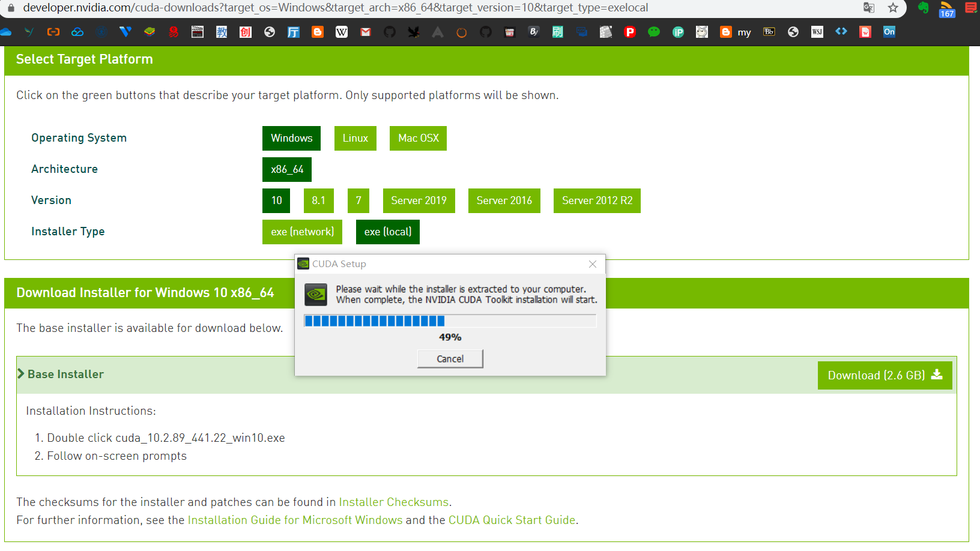Image resolution: width=980 pixels, height=551 pixels.
Task: Cancel the CUDA Setup extraction
Action: (x=450, y=359)
